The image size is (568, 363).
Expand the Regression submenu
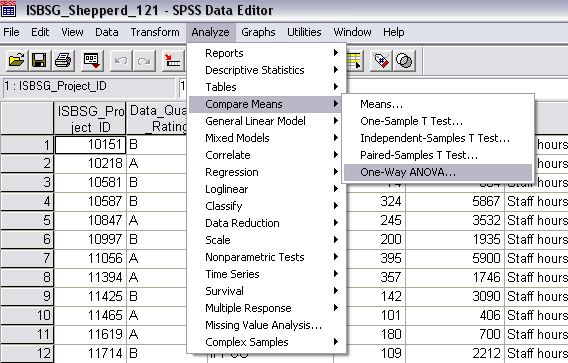point(267,172)
